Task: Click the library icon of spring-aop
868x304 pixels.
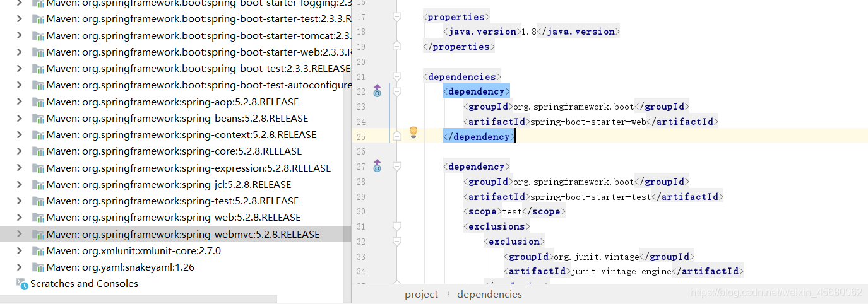Action: point(38,102)
